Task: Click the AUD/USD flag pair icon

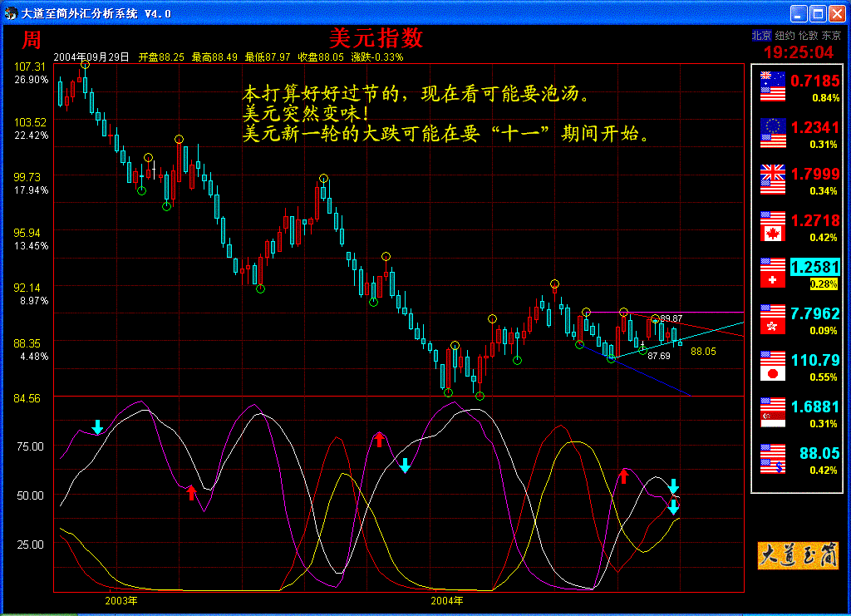Action: tap(773, 86)
